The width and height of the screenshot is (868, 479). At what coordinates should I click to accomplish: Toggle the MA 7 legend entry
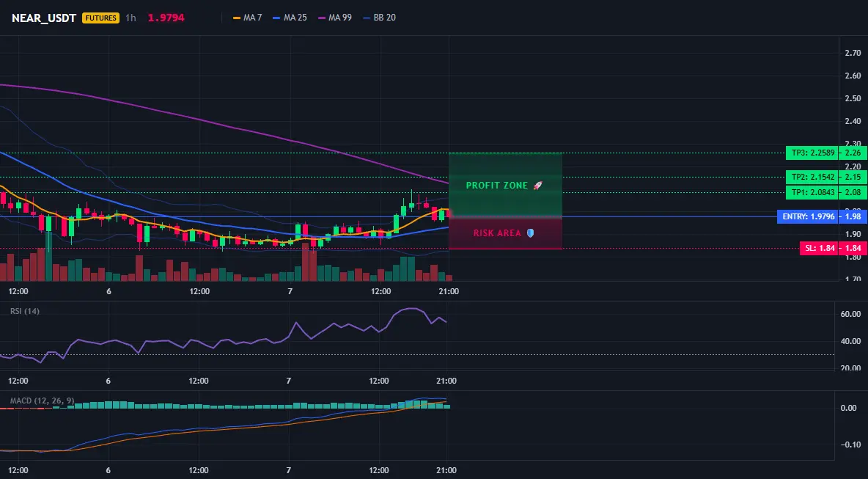[248, 18]
